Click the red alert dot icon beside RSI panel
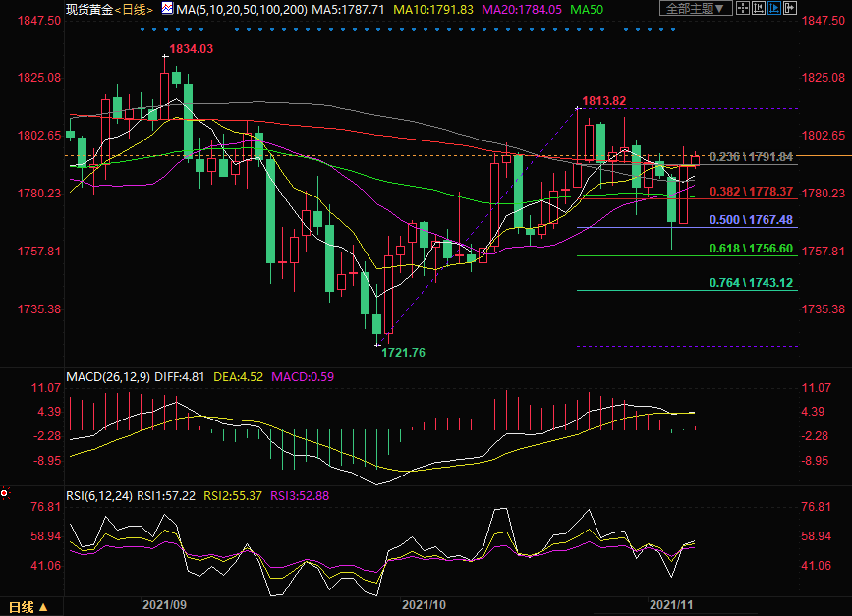 (x=5, y=492)
